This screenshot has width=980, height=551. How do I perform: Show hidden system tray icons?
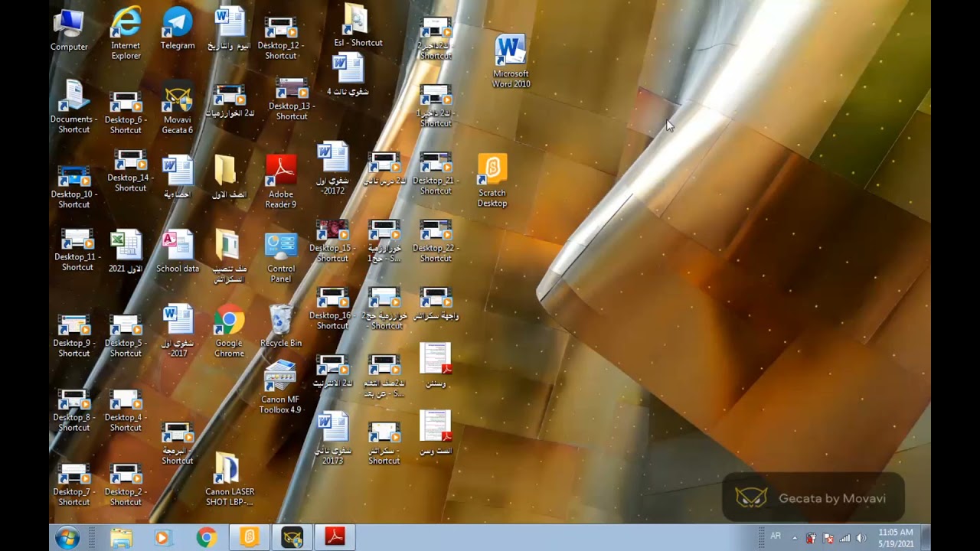pyautogui.click(x=794, y=538)
